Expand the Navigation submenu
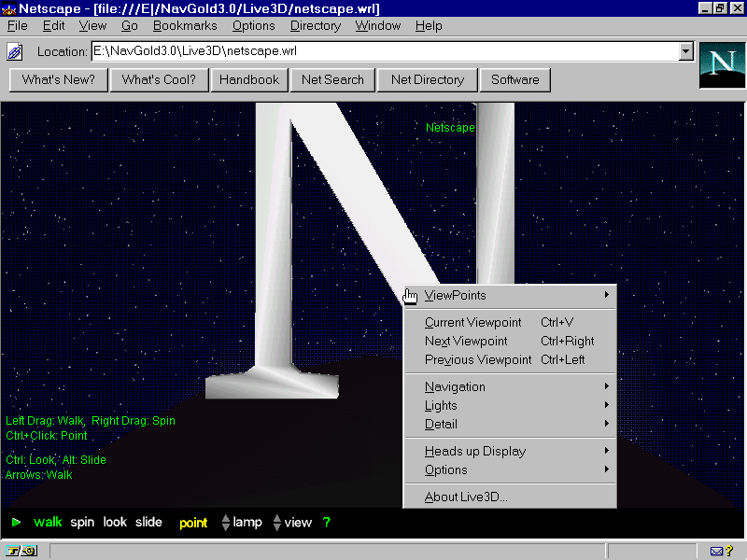This screenshot has width=747, height=560. pyautogui.click(x=510, y=386)
